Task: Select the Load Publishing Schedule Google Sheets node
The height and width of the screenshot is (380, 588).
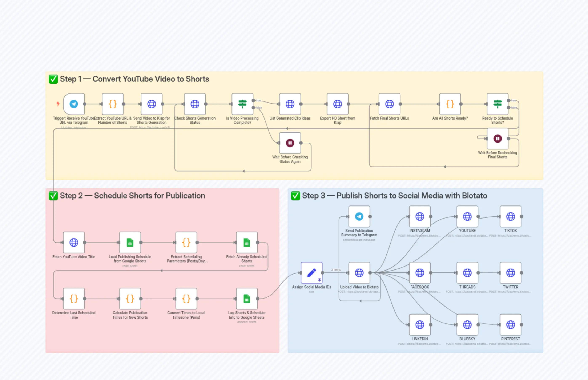Action: pos(130,243)
